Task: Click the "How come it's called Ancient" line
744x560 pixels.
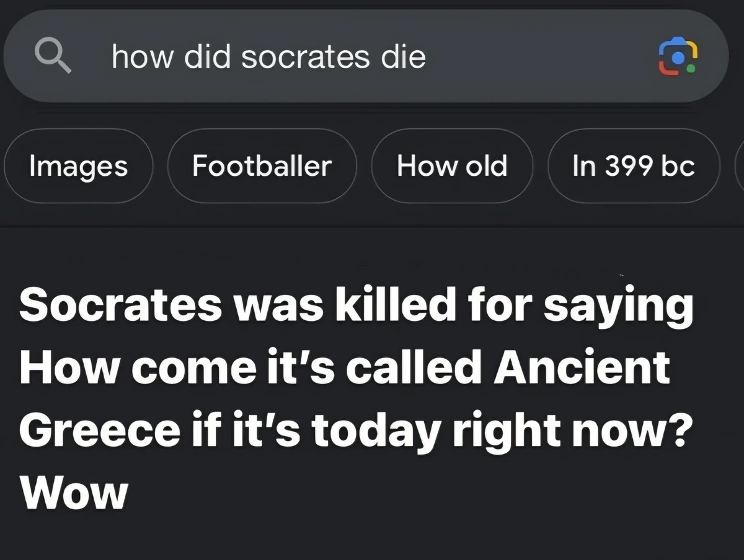Action: coord(345,367)
